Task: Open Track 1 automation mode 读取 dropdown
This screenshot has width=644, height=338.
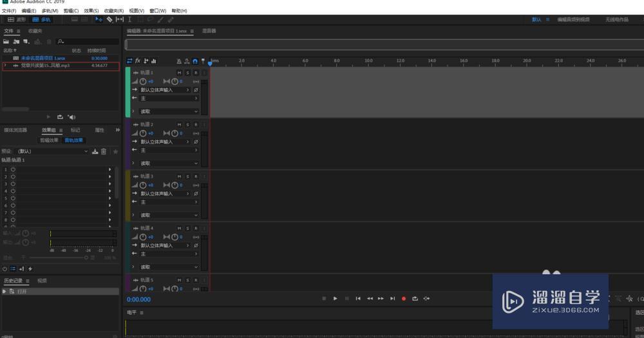Action: 169,111
